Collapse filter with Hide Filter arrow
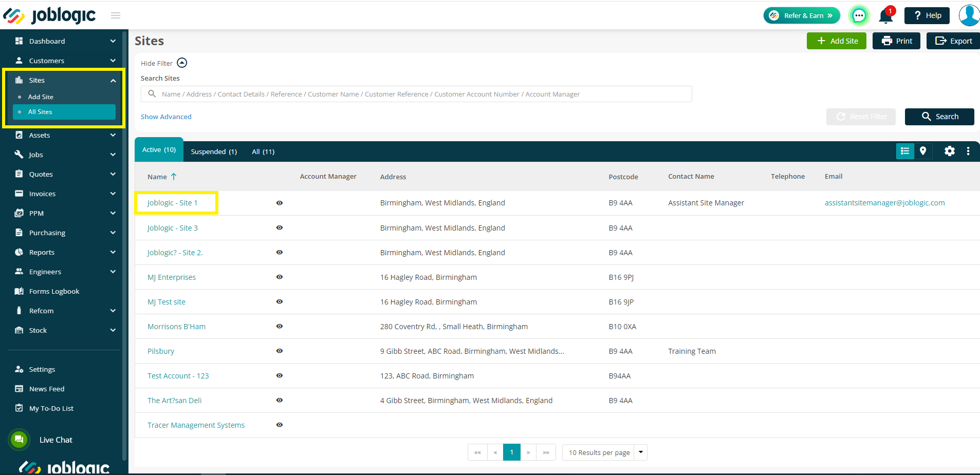This screenshot has width=980, height=475. click(182, 63)
